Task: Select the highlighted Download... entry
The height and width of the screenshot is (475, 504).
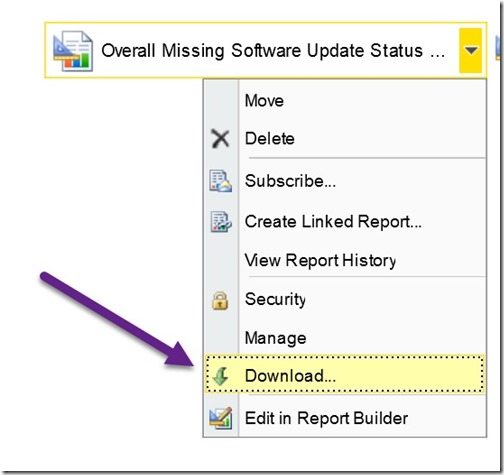Action: pyautogui.click(x=344, y=375)
